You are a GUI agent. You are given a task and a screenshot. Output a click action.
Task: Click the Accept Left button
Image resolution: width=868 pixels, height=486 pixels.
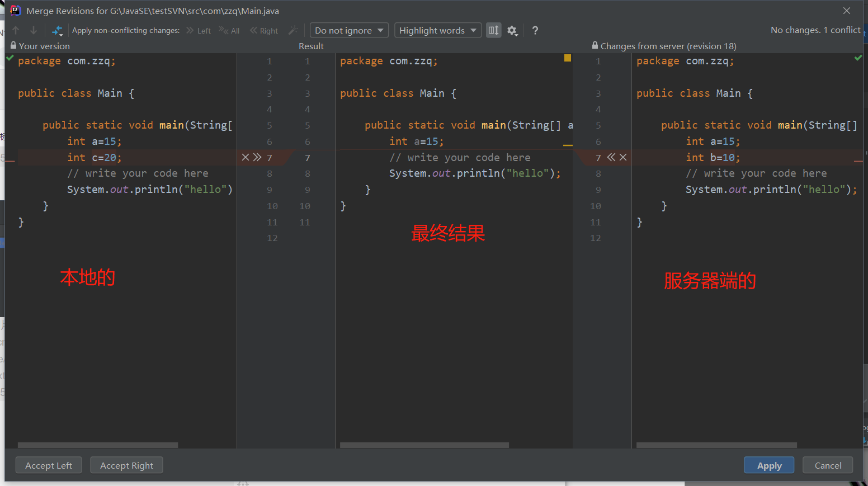pos(49,465)
